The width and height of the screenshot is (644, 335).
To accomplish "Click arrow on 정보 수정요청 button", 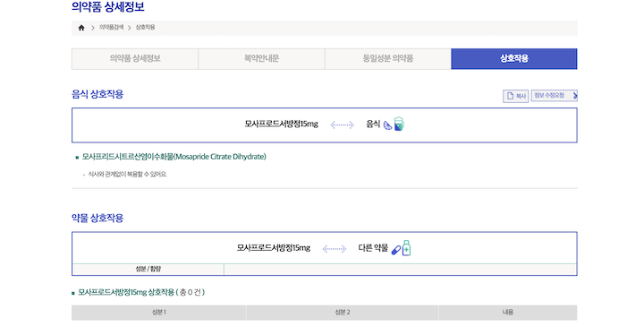I will pyautogui.click(x=575, y=96).
